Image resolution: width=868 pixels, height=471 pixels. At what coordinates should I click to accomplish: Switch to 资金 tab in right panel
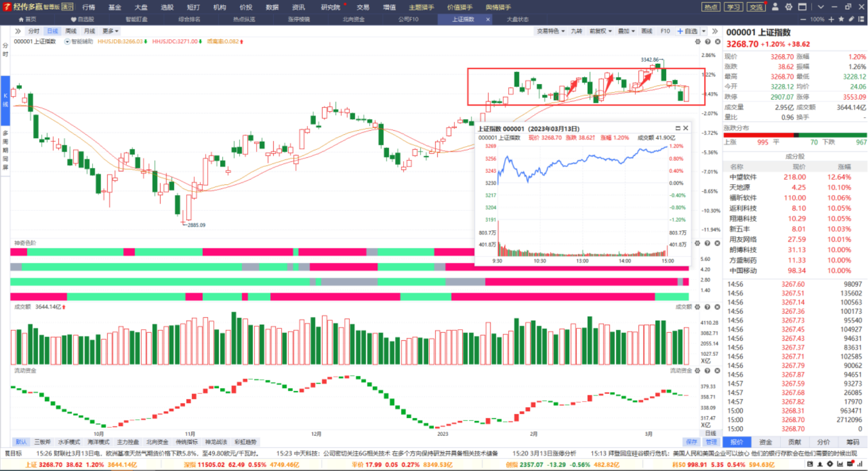(765, 442)
